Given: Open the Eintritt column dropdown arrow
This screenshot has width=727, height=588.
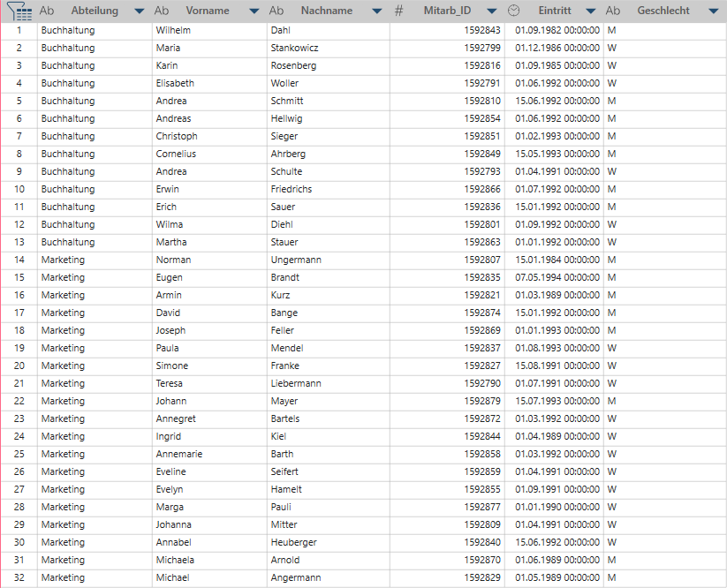Looking at the screenshot, I should pos(591,11).
